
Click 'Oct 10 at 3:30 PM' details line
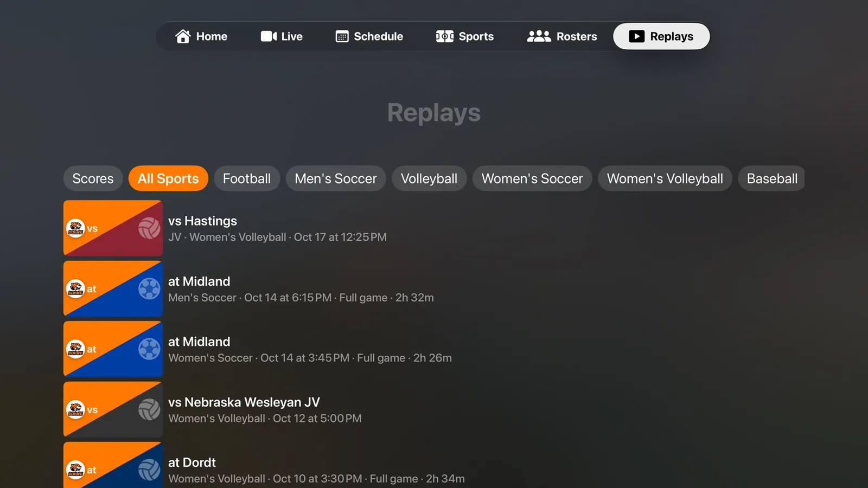(317, 479)
